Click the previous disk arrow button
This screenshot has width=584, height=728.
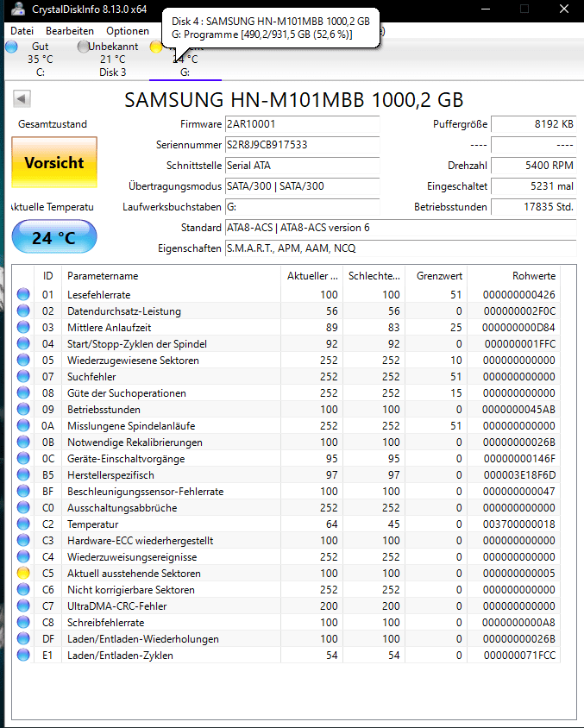[x=22, y=98]
